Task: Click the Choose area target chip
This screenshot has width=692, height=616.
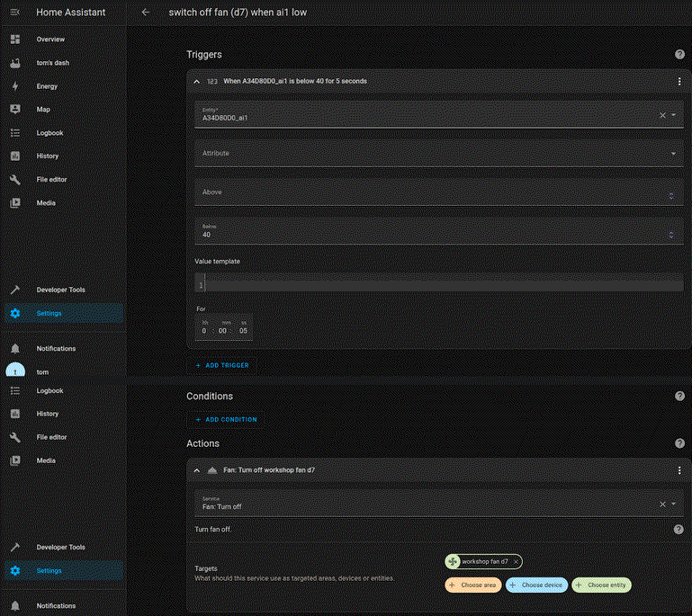Action: click(x=472, y=585)
